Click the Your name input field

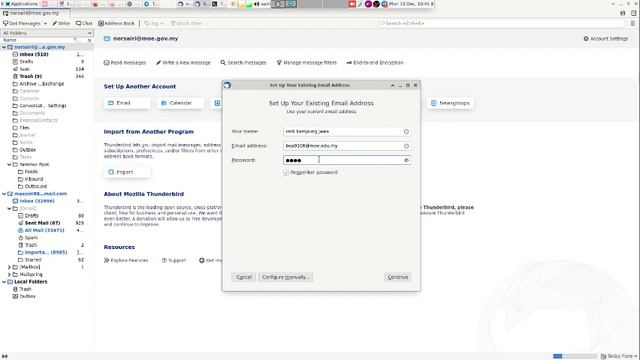[347, 131]
